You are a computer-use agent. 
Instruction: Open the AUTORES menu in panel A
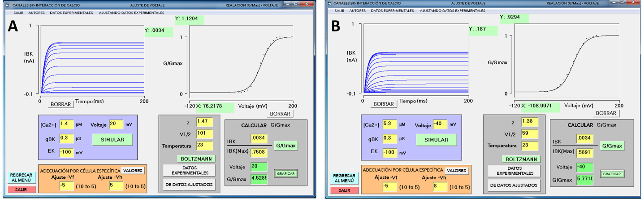37,13
